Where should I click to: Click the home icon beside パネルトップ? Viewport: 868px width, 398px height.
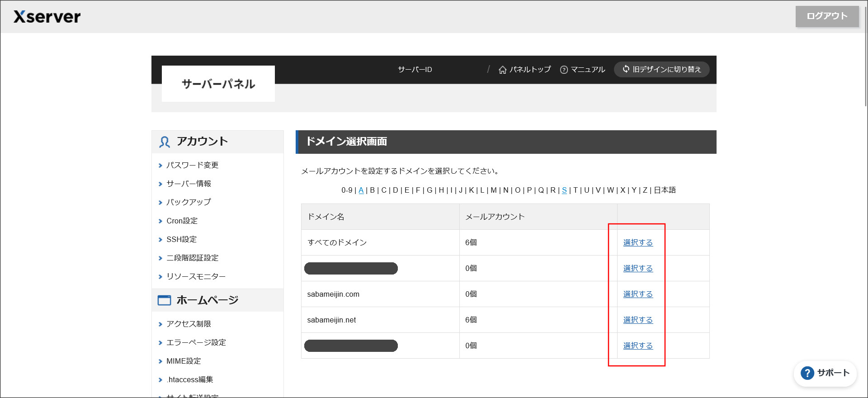[x=502, y=70]
